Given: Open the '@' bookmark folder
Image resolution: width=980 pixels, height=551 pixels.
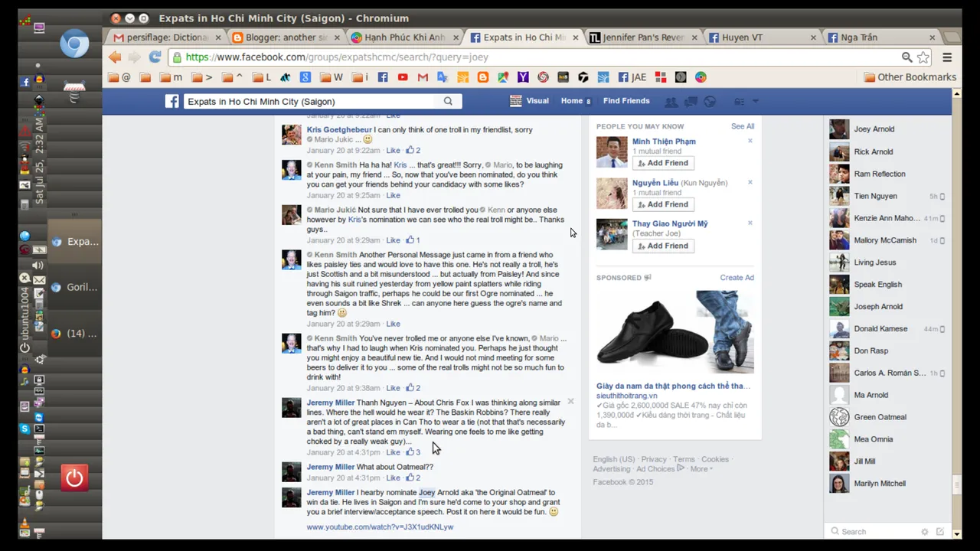Looking at the screenshot, I should pos(119,77).
